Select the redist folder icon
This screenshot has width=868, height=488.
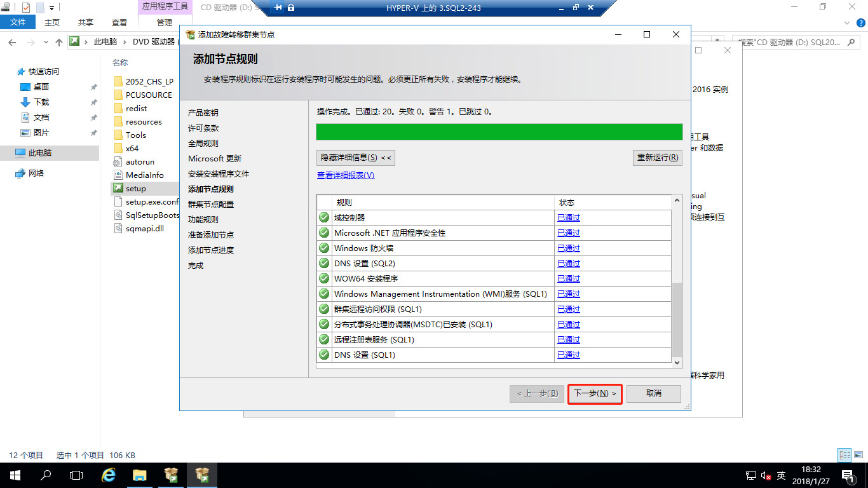pos(118,108)
